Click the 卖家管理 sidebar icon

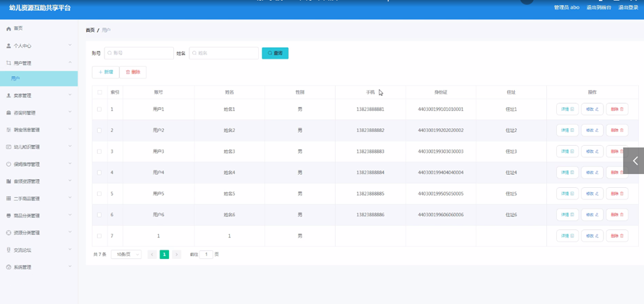click(x=9, y=96)
